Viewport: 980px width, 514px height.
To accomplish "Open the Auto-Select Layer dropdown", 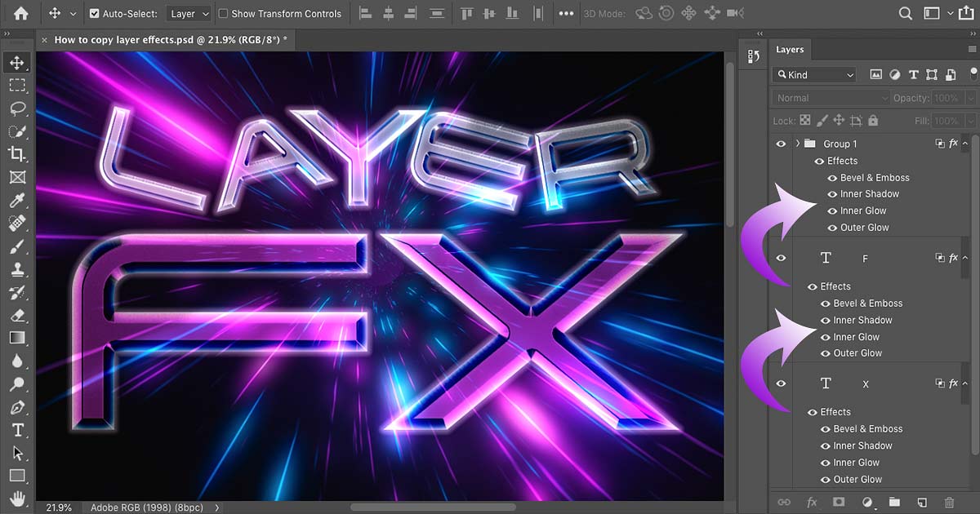I will tap(188, 13).
